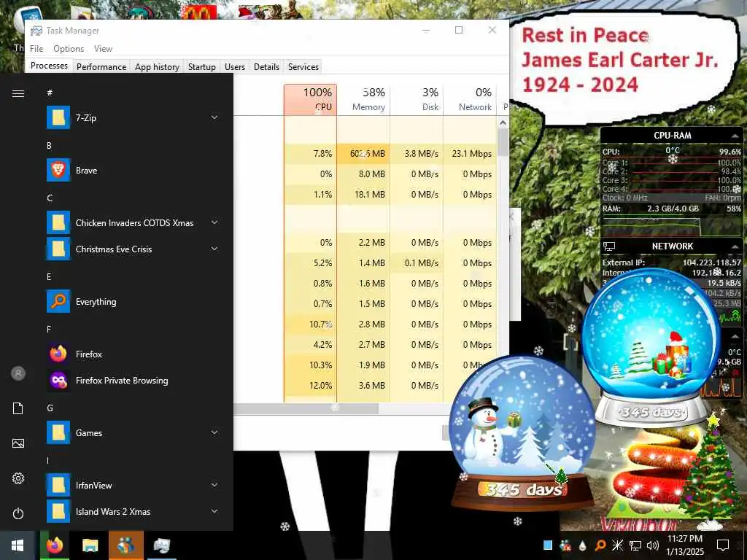Open Pictures from Start sidebar
Viewport: 747px width, 560px height.
coord(18,443)
